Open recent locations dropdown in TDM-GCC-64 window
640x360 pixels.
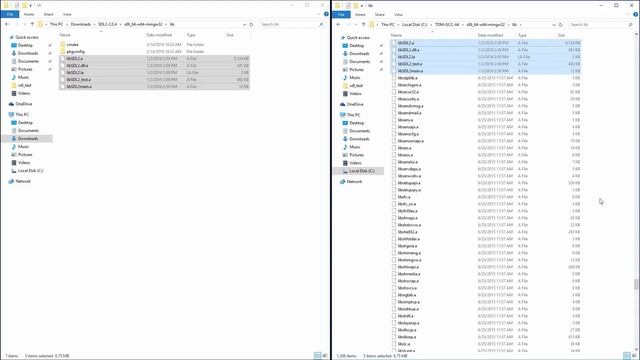tap(356, 25)
